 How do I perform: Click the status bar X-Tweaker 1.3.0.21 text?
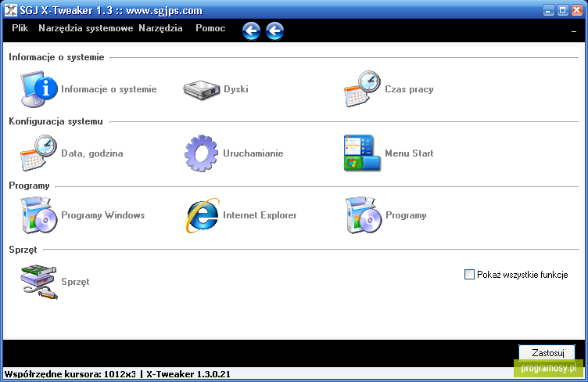[x=188, y=374]
